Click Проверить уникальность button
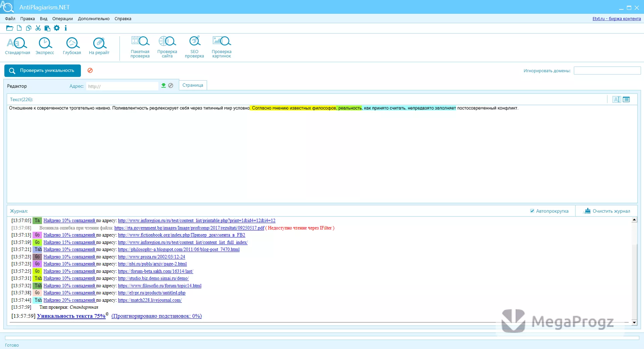The height and width of the screenshot is (349, 644). click(x=43, y=70)
